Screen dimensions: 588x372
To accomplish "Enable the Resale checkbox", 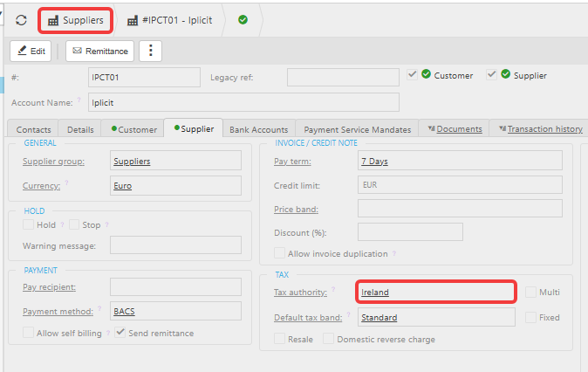I will [279, 339].
